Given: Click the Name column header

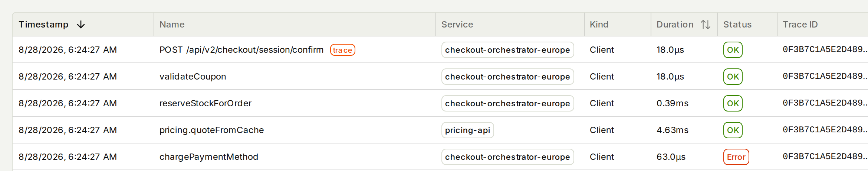Looking at the screenshot, I should tap(172, 25).
